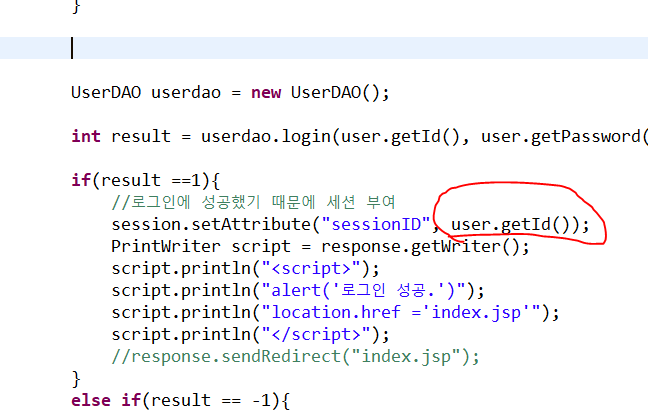Click the println "<script>" line
Viewport: 648px width, 411px height.
click(245, 269)
